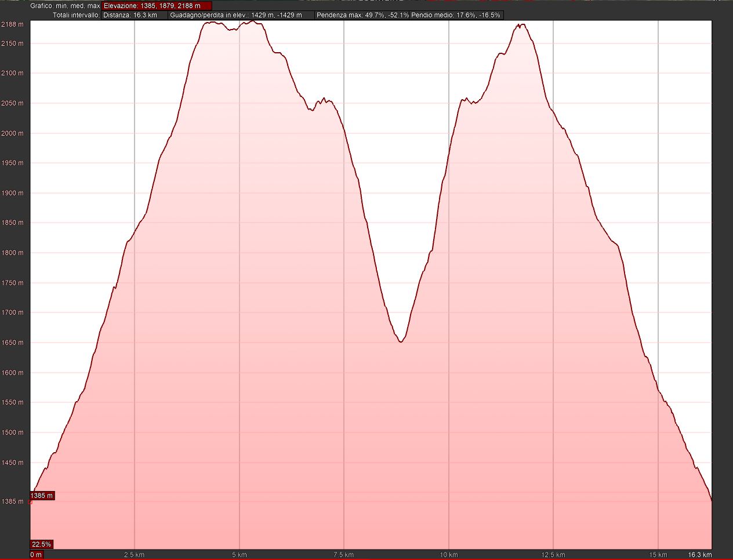Viewport: 733px width, 560px height.
Task: Click the Grafico min, med, max label
Action: tap(65, 6)
